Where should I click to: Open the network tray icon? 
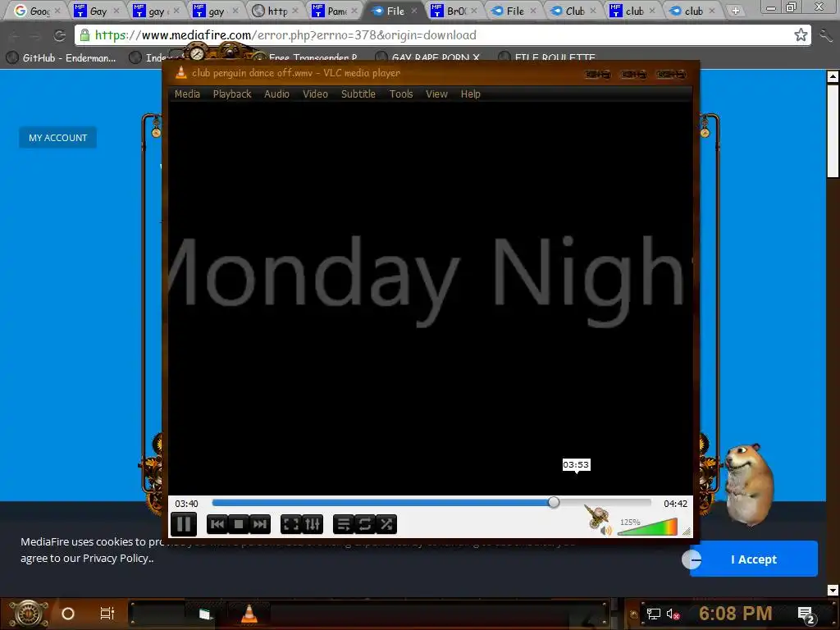click(654, 614)
